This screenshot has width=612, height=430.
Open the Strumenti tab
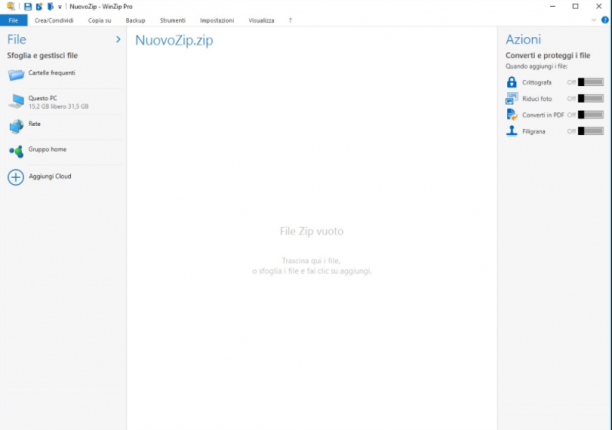(173, 20)
